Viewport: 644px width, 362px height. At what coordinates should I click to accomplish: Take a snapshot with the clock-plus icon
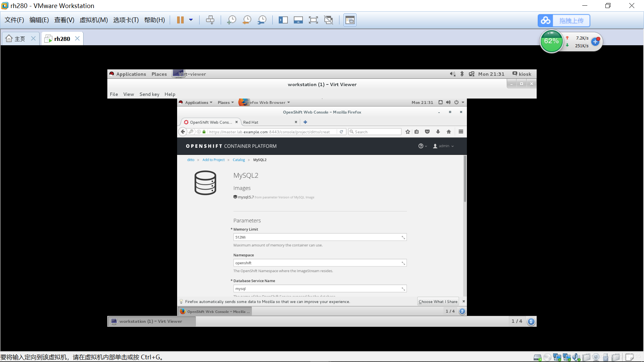pyautogui.click(x=231, y=20)
